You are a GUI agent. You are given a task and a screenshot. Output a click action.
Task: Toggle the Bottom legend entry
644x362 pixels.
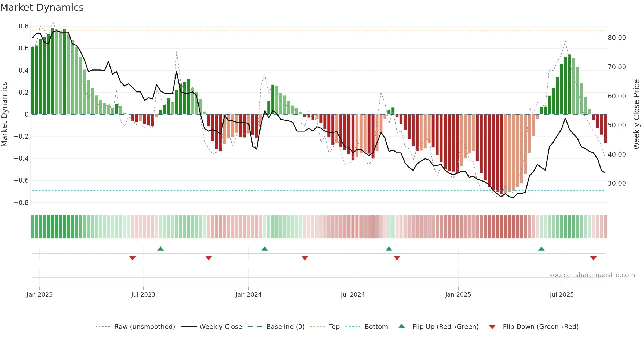tap(367, 327)
